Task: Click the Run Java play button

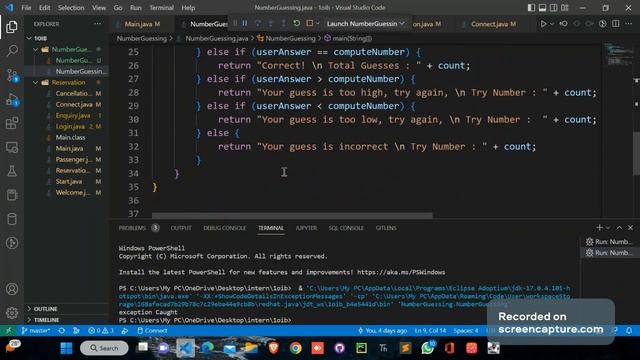Action: pos(543,24)
